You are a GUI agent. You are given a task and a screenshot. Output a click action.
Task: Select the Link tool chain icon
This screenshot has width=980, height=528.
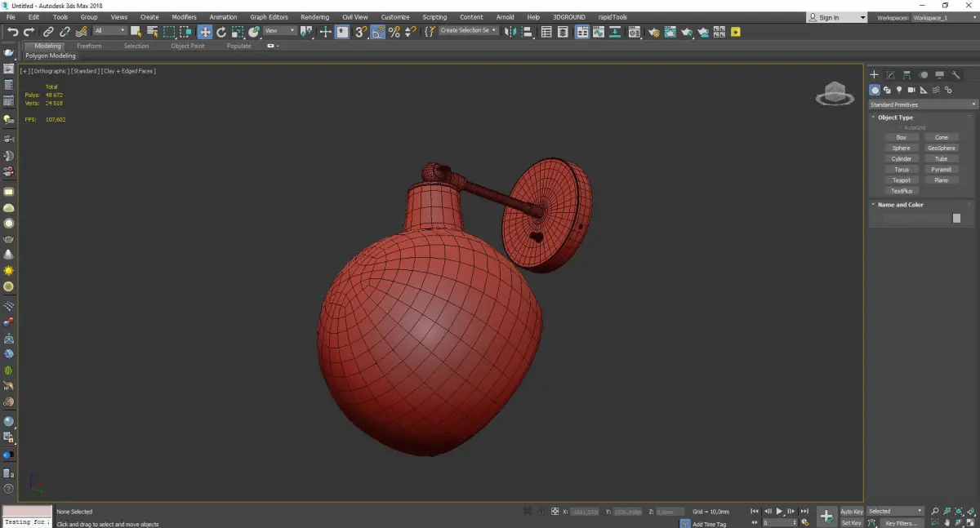point(48,32)
